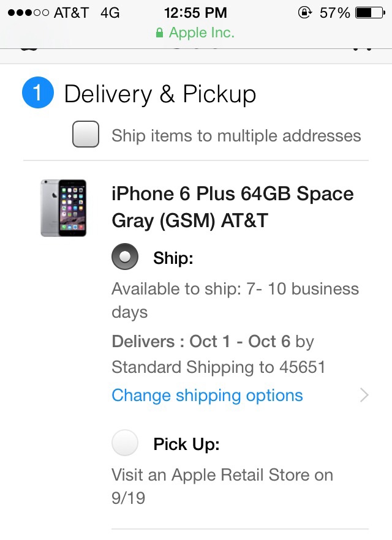Tap the Delivery & Pickup section heading
This screenshot has height=540, width=392.
(160, 94)
